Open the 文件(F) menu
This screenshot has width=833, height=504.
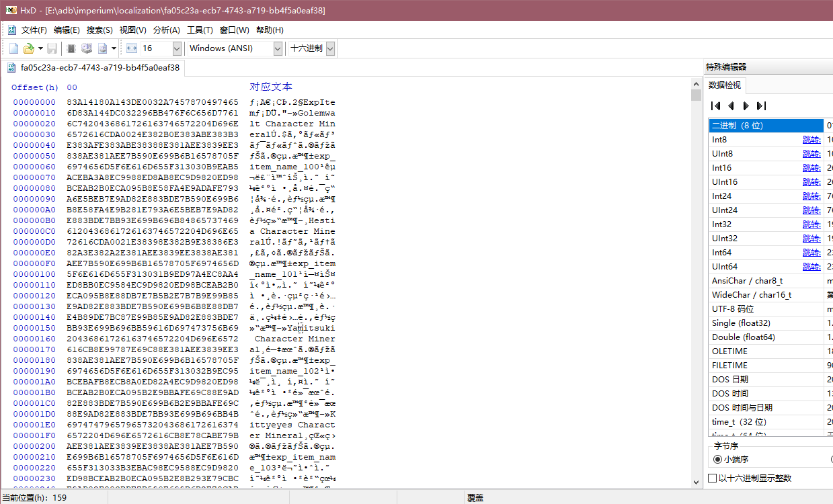tap(34, 30)
